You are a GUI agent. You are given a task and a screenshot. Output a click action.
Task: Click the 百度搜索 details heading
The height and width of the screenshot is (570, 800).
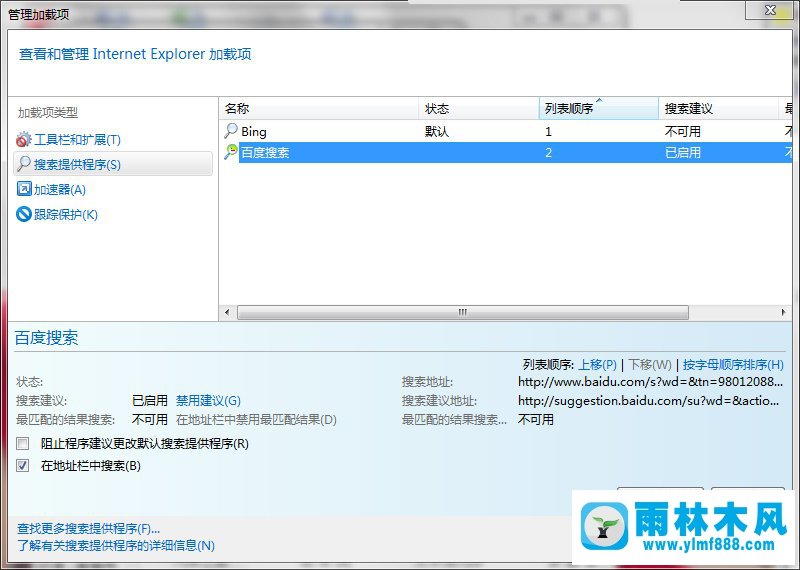[46, 338]
